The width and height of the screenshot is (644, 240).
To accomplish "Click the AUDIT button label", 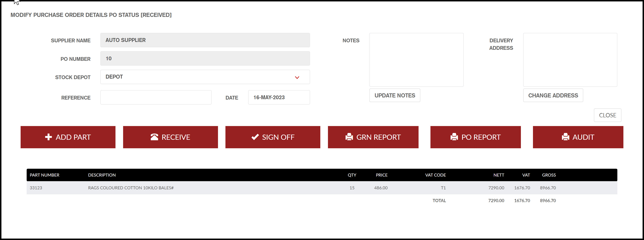I will [x=583, y=137].
